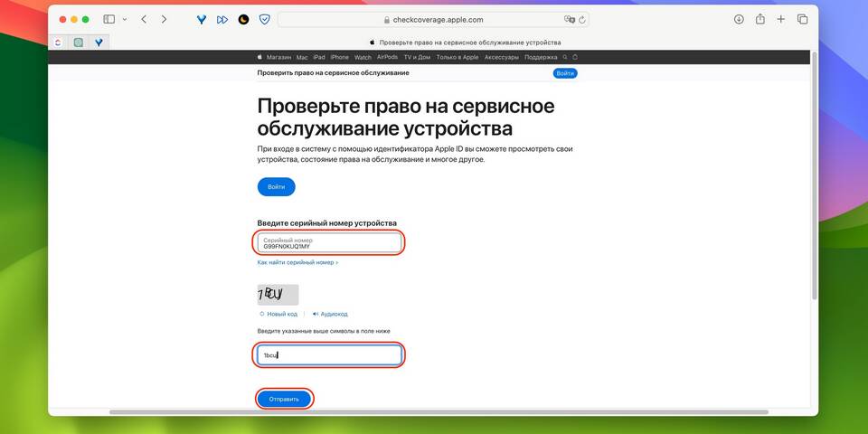Click the vertical page scrollbar
Screen dimensions: 868x434
(x=813, y=175)
